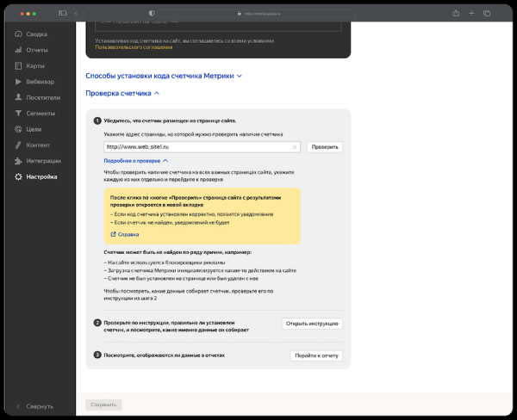Select Интеграции text in the sidebar
Viewport: 517px width, 420px height.
44,161
